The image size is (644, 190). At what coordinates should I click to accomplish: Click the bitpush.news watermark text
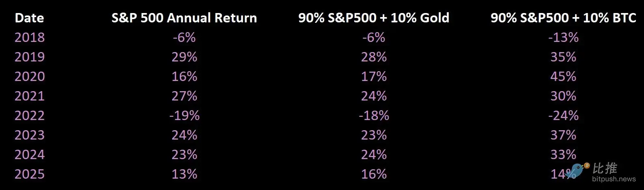click(614, 179)
